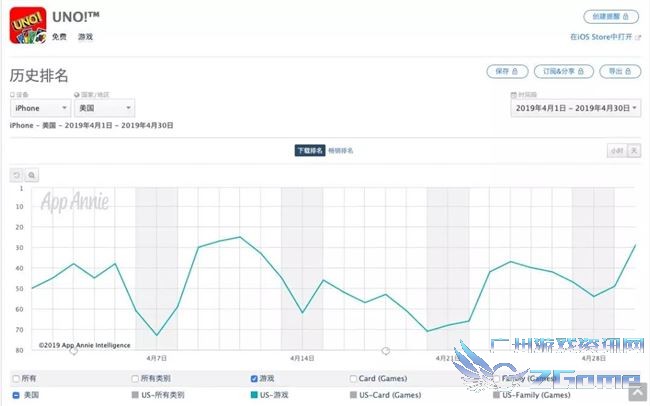Toggle the 所有 checkbox
This screenshot has width=650, height=406.
point(16,379)
